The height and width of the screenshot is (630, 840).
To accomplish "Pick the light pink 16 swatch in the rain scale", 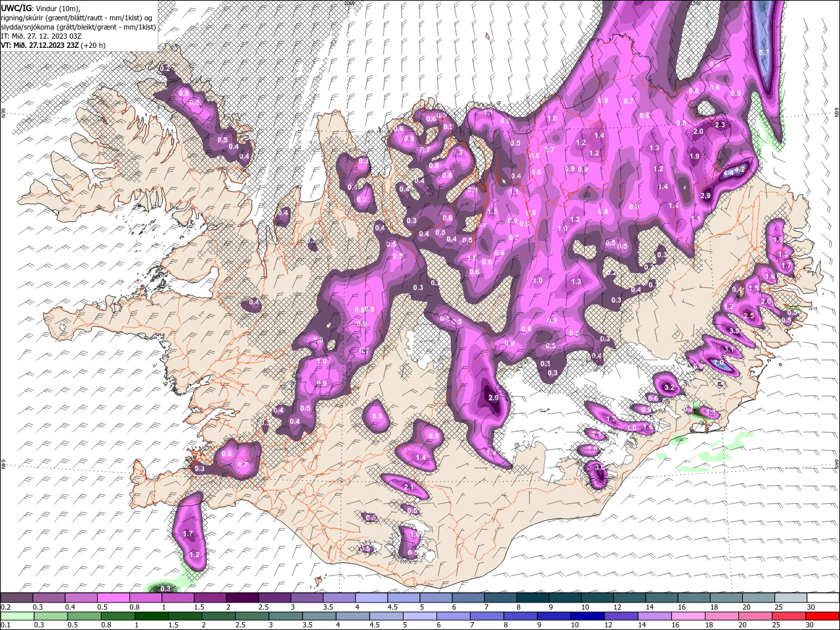I will [x=688, y=616].
